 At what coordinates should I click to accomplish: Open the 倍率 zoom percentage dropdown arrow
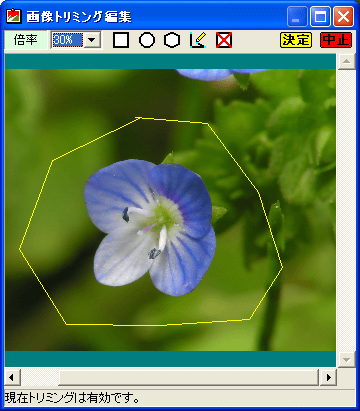[92, 40]
